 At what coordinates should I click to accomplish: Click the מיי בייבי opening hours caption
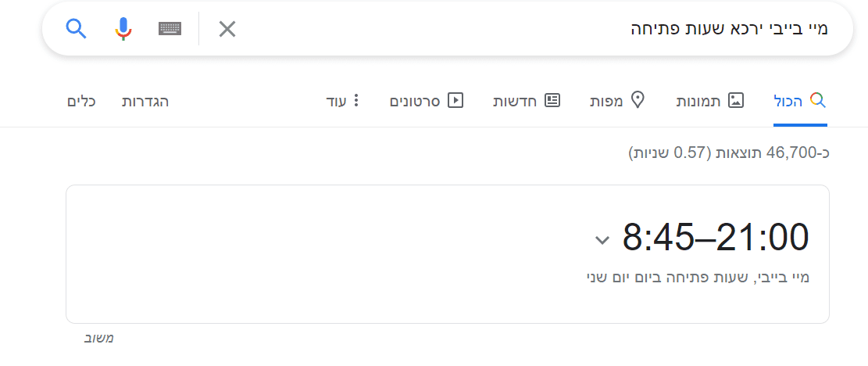pos(698,277)
